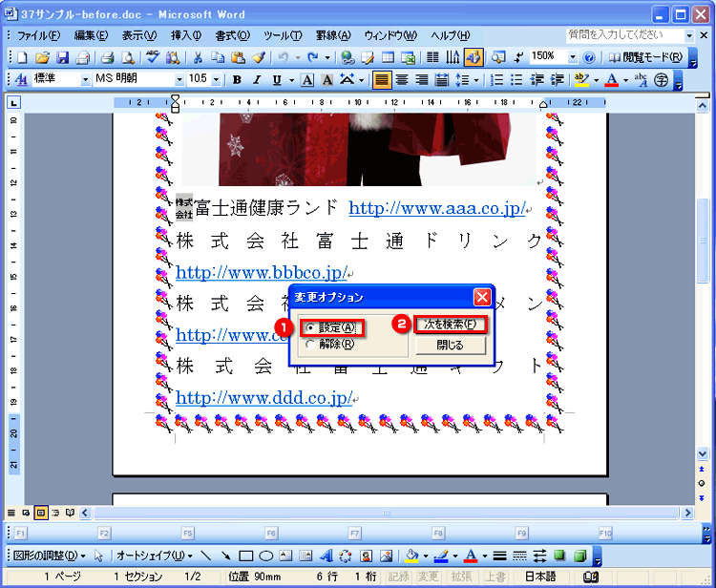Apply underline formatting

click(277, 80)
